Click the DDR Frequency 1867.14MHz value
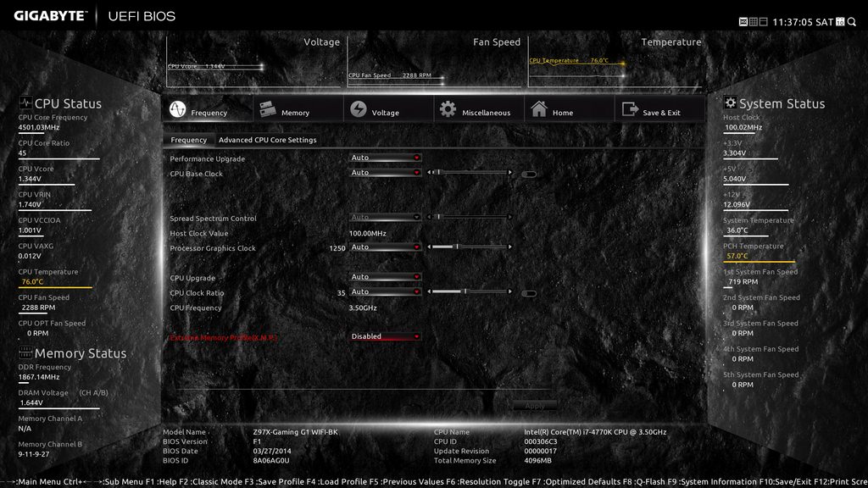Image resolution: width=868 pixels, height=488 pixels. (39, 377)
